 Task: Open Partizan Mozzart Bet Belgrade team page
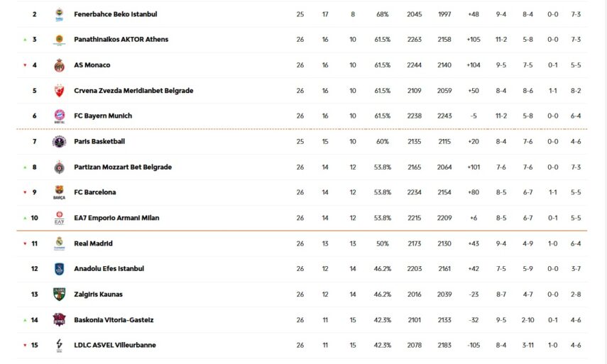click(123, 167)
